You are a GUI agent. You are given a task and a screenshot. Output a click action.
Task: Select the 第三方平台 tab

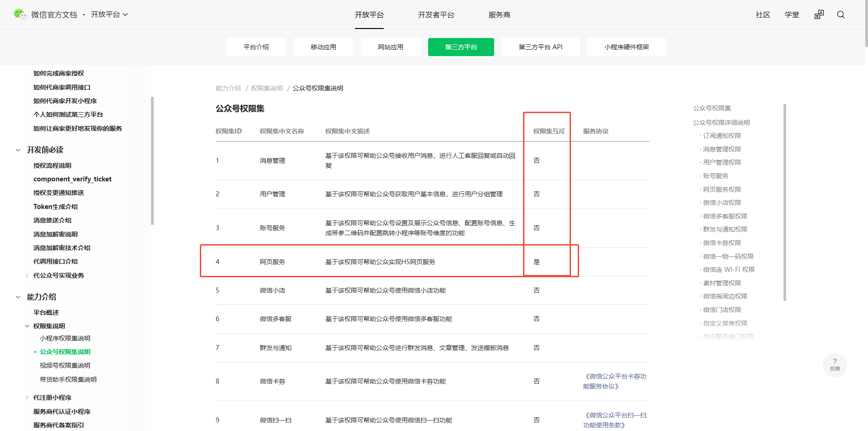[461, 47]
